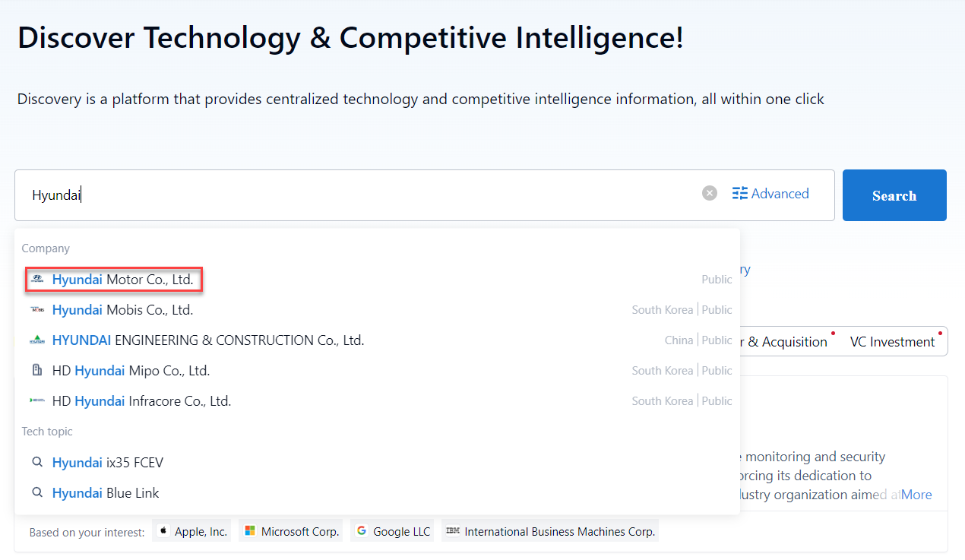Select Hyundai Motor Co., Ltd. suggestion

click(122, 280)
